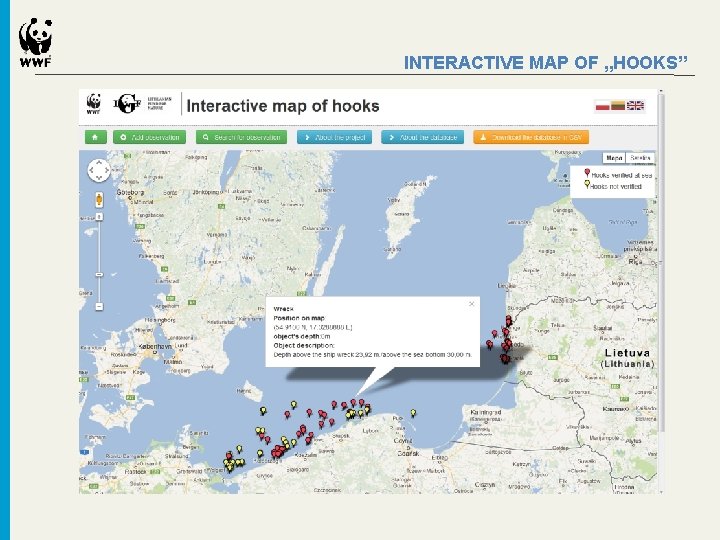The width and height of the screenshot is (720, 540).
Task: Click the red marker under the info balloon tip
Action: (x=353, y=403)
